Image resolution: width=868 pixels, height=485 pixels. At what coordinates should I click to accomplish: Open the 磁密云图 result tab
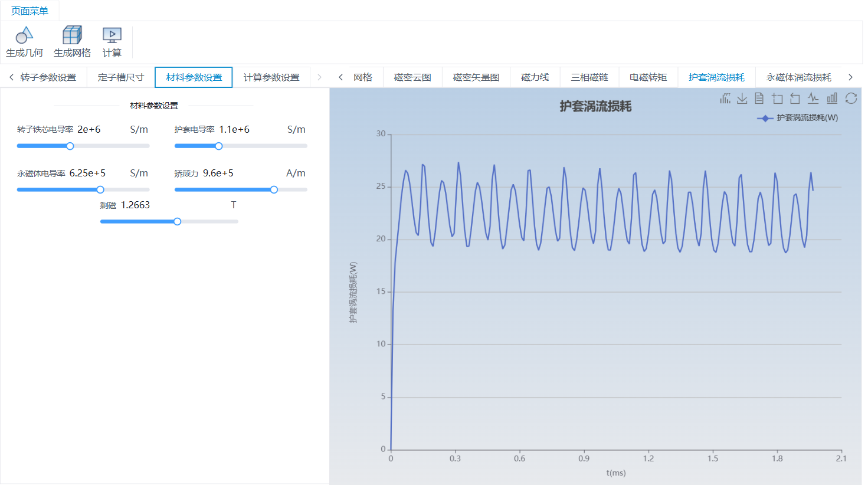tap(412, 77)
